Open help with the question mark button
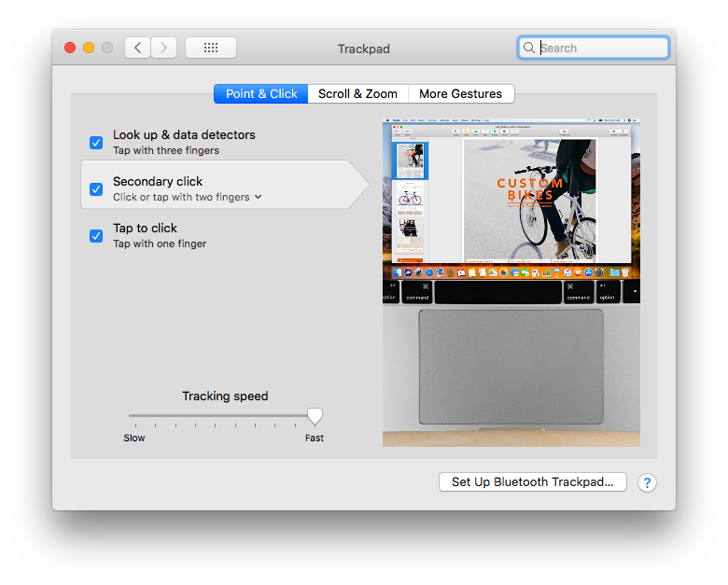 coord(647,483)
